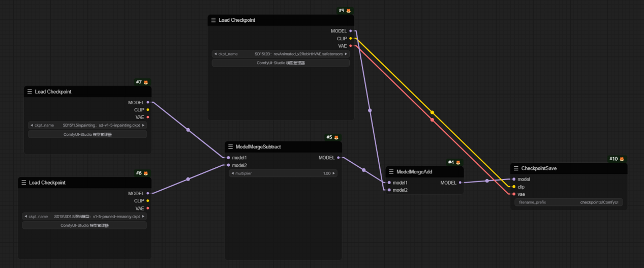Select next checkpoint using revAnimated ckpt_name right arrow
The image size is (644, 268).
(x=346, y=54)
